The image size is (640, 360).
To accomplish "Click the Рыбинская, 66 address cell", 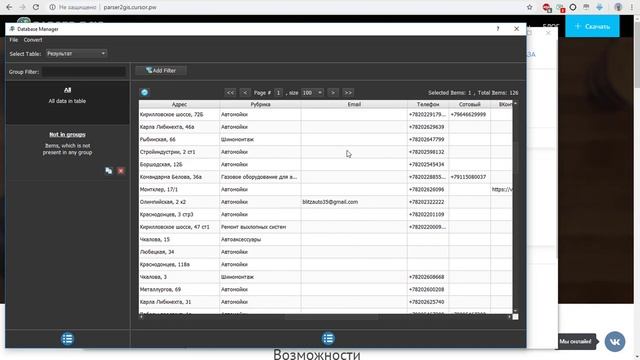I will pyautogui.click(x=179, y=140).
